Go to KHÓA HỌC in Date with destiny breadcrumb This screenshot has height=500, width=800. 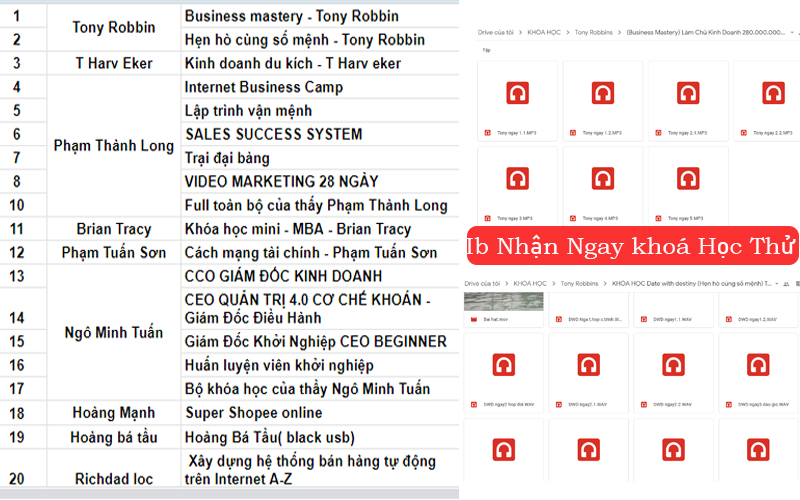pyautogui.click(x=530, y=284)
